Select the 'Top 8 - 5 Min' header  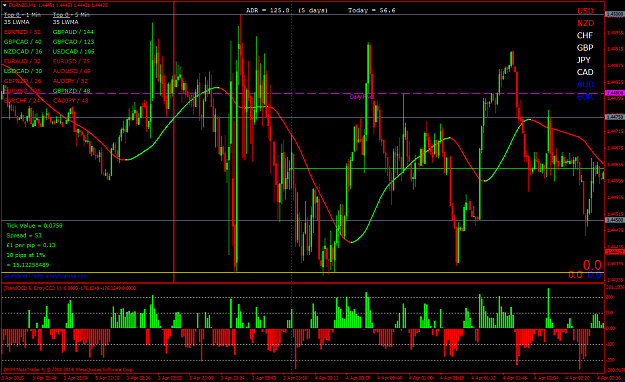click(x=71, y=15)
